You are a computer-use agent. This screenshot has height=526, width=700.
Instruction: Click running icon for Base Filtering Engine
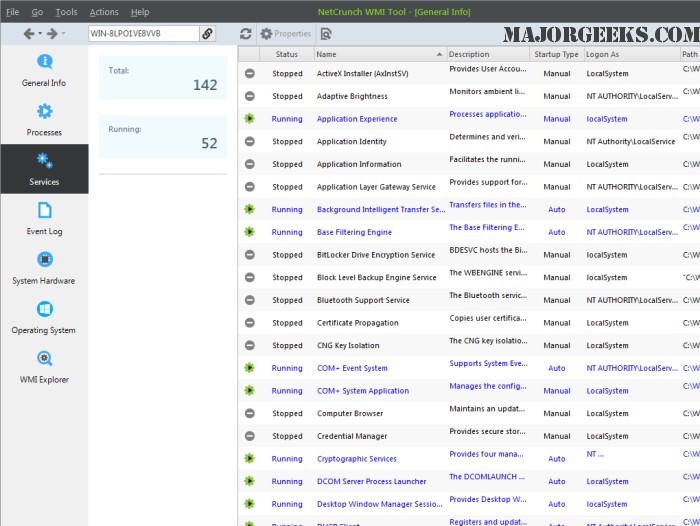tap(250, 232)
